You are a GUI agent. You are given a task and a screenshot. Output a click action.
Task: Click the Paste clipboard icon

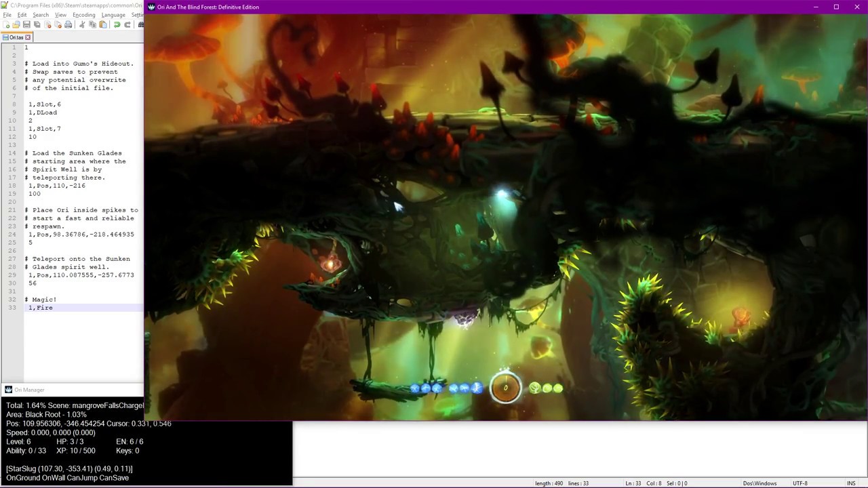point(103,25)
